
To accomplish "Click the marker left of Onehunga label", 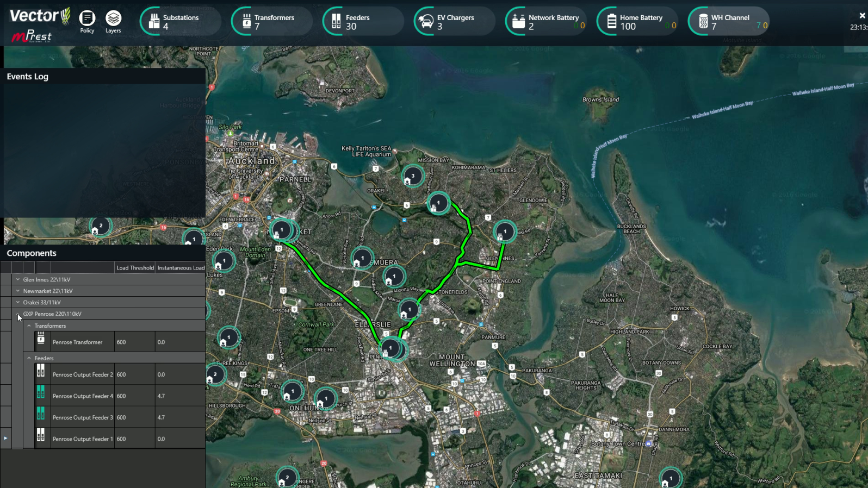I will [293, 391].
